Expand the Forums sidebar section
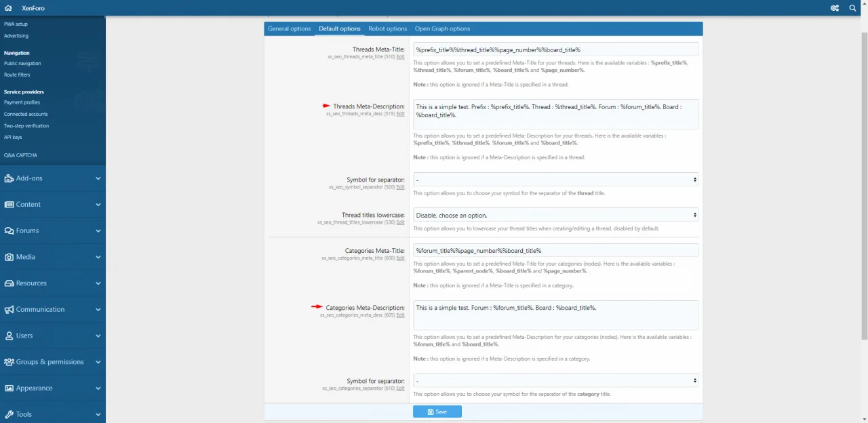The height and width of the screenshot is (423, 868). (x=53, y=230)
